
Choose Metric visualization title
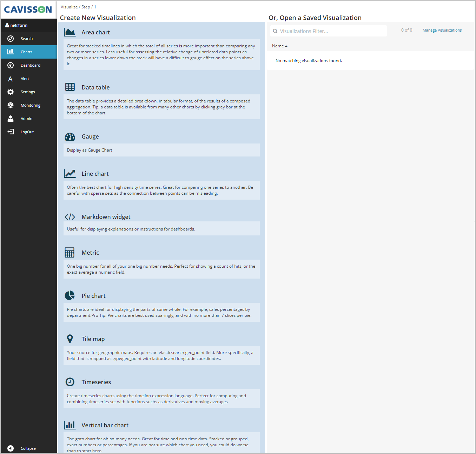pos(90,253)
